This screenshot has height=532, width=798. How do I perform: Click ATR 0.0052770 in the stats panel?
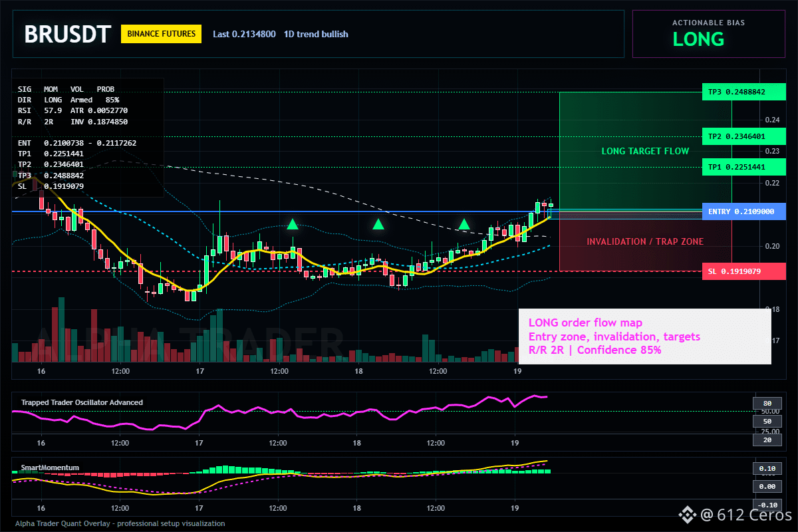coord(99,110)
